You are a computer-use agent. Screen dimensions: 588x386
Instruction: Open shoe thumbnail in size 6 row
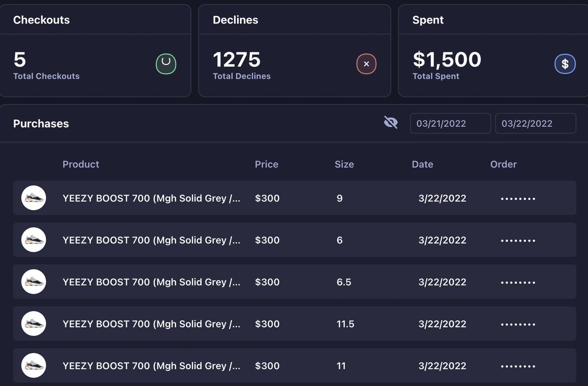[34, 240]
